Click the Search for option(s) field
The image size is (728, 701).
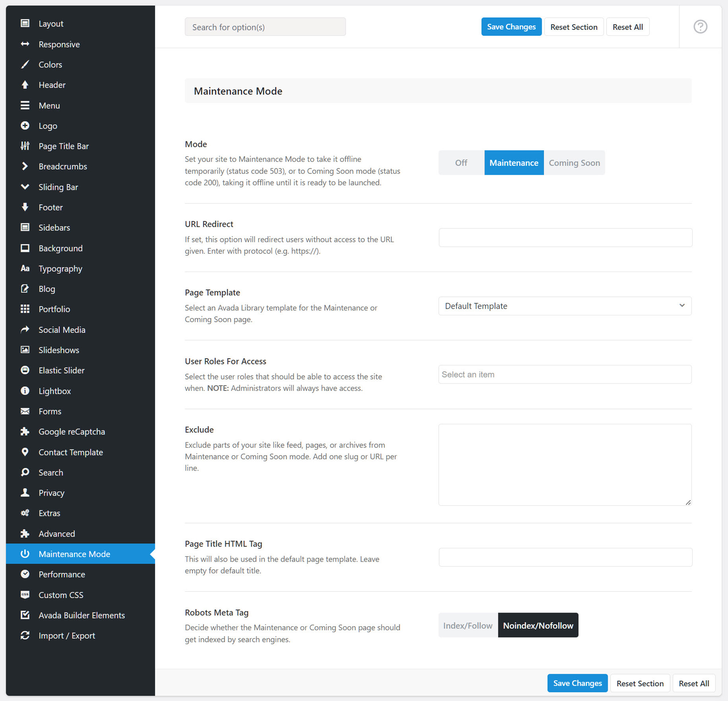[265, 27]
